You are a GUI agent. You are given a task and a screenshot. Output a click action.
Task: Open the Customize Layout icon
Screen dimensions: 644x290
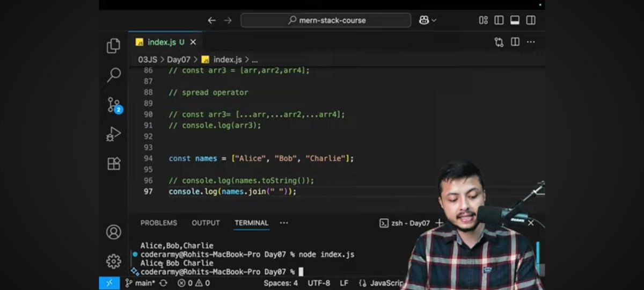[483, 20]
